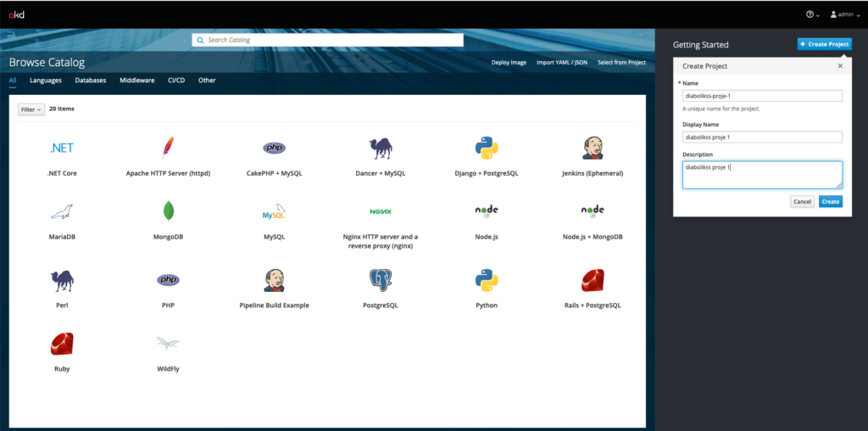Screen dimensions: 868x431
Task: Click the project Name input field
Action: (762, 96)
